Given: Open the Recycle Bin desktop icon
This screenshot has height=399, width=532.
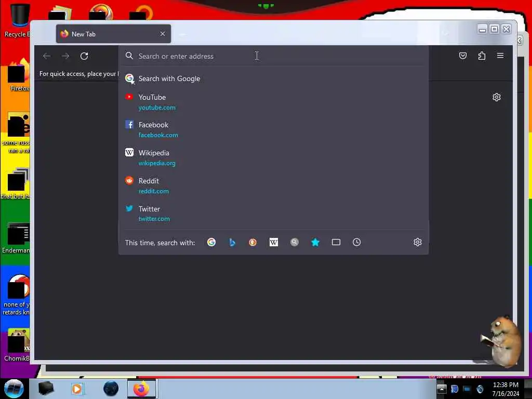Looking at the screenshot, I should (16, 20).
